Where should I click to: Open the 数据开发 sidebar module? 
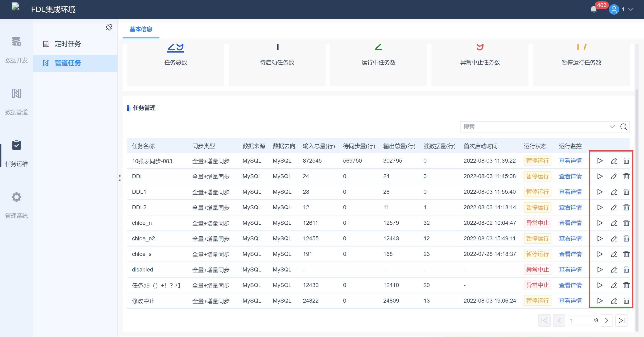pyautogui.click(x=16, y=49)
